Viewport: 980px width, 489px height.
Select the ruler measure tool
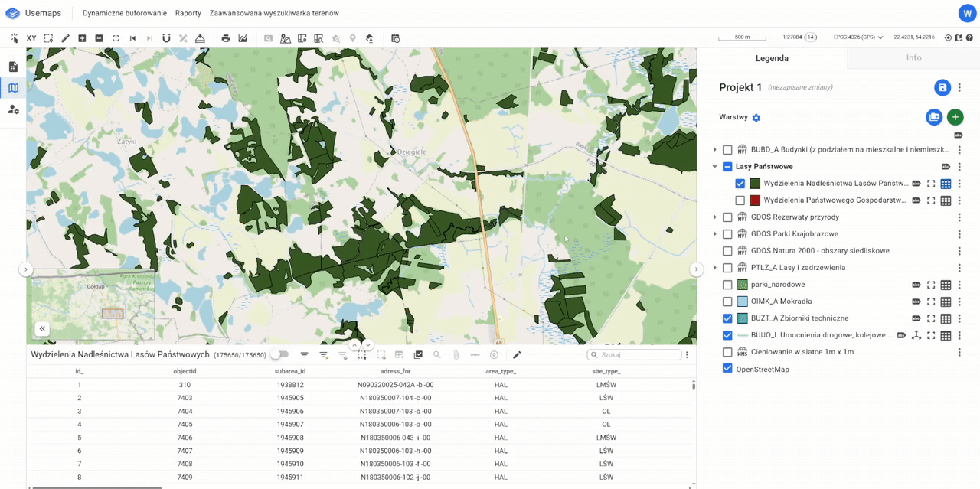click(65, 38)
